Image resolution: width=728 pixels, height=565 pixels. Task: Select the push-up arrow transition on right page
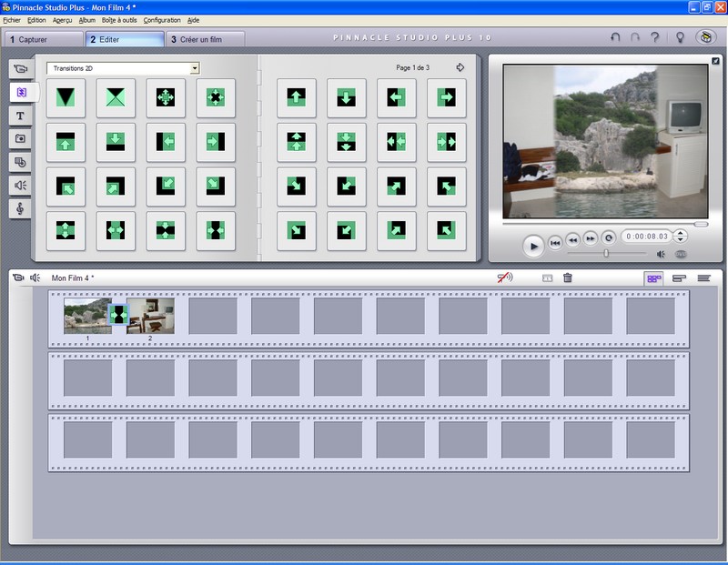point(297,97)
